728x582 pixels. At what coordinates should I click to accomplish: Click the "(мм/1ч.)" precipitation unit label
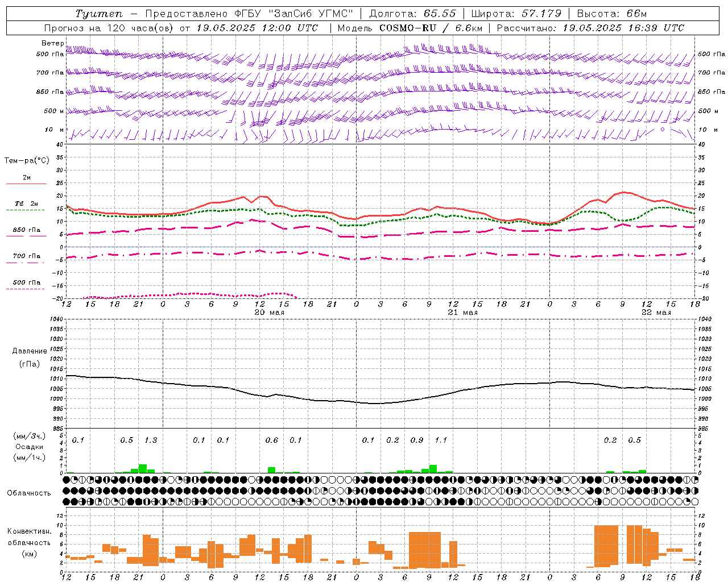(29, 457)
